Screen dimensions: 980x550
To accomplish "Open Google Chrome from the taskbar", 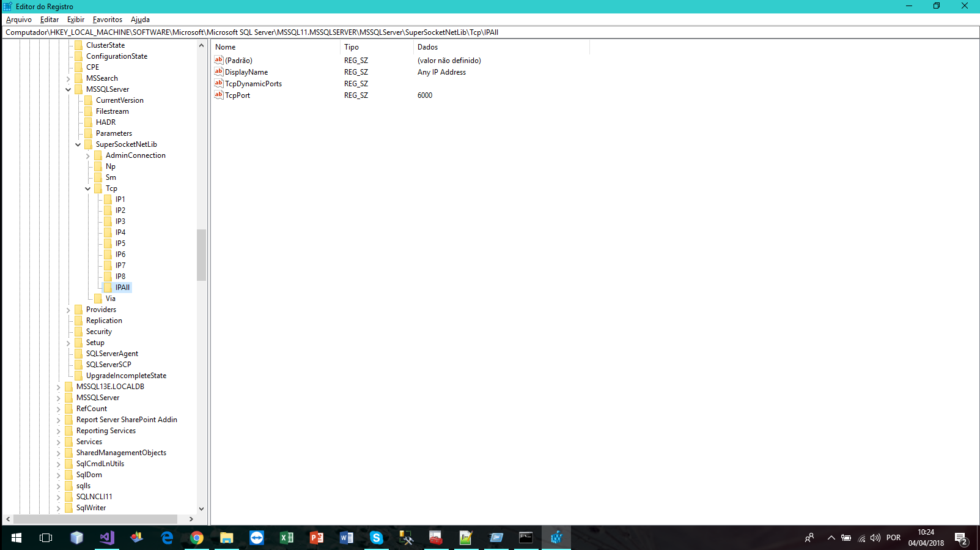I will point(196,538).
